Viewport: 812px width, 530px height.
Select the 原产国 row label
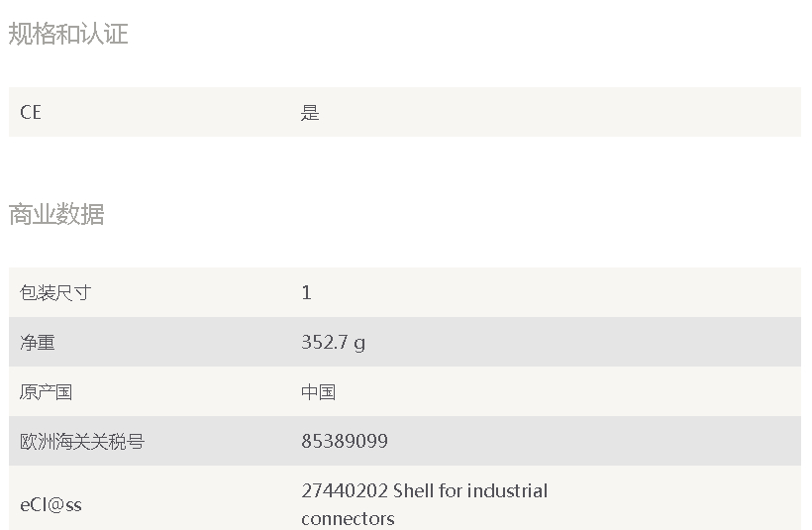point(47,392)
